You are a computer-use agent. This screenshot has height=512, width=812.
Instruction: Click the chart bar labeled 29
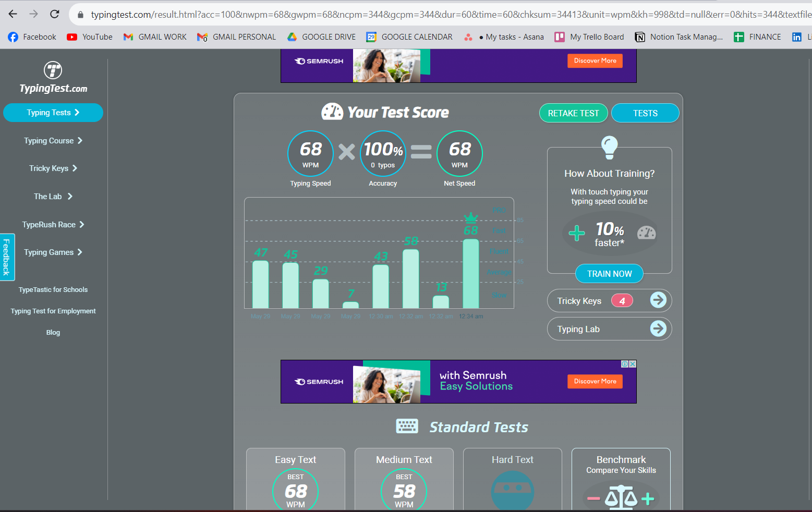point(320,294)
